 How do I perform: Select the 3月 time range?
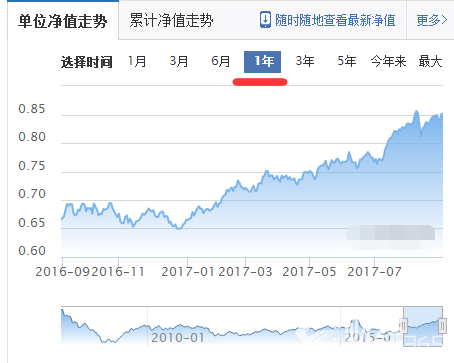point(179,61)
